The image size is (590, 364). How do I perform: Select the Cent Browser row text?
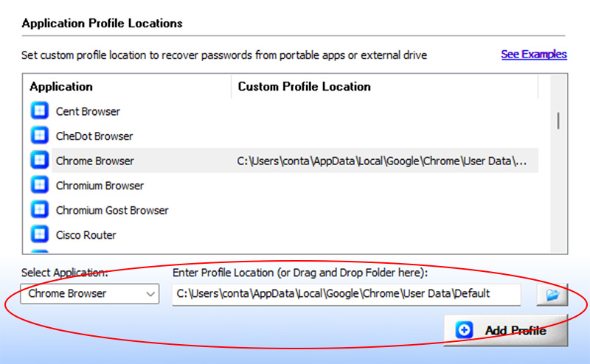tap(88, 112)
